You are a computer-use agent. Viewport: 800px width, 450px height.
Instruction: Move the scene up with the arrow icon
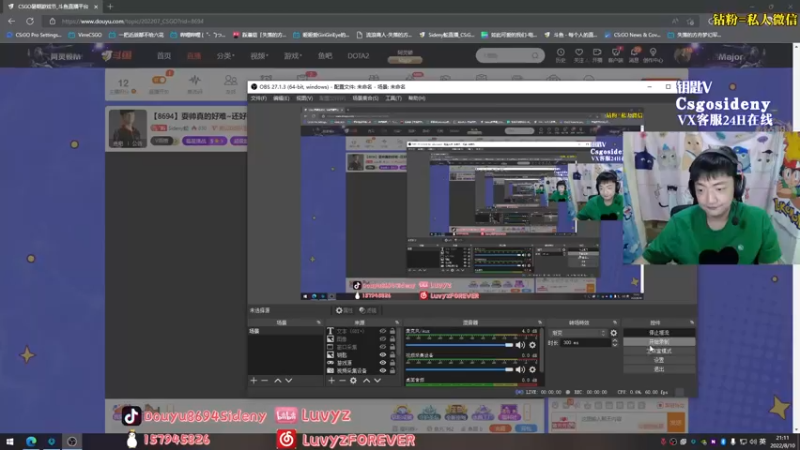[278, 381]
